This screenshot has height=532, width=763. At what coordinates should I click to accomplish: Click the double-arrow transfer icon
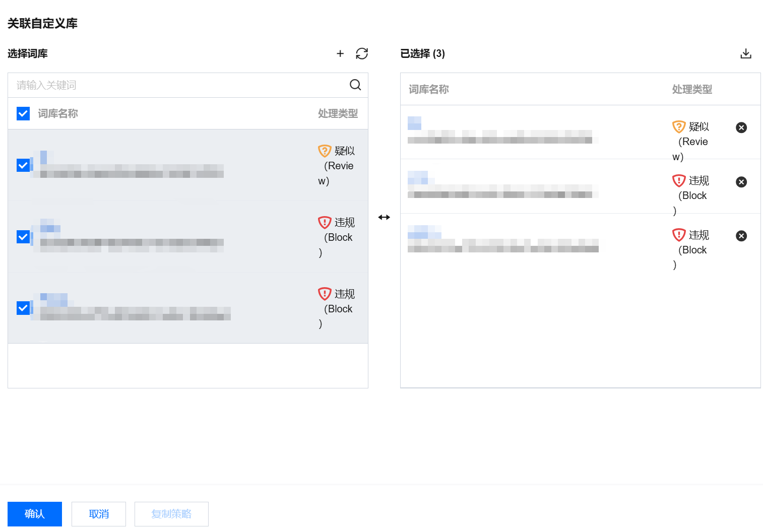[384, 217]
